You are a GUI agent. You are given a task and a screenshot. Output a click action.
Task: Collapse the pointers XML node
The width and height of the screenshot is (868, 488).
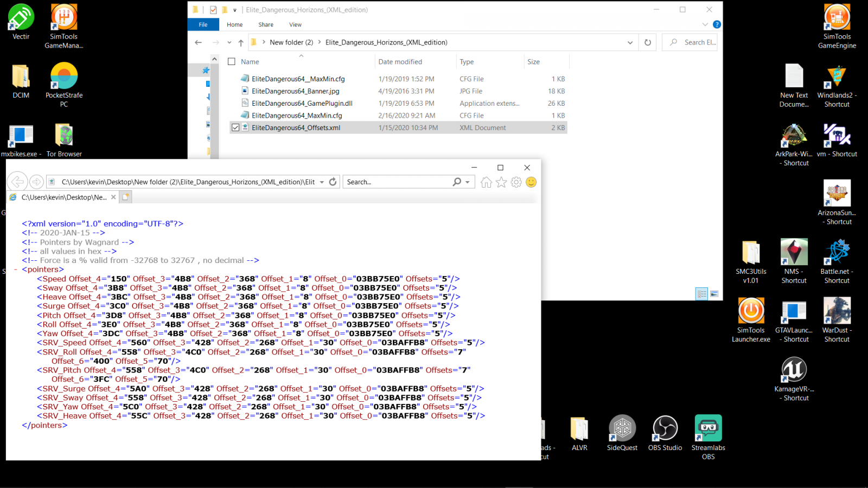pyautogui.click(x=16, y=269)
